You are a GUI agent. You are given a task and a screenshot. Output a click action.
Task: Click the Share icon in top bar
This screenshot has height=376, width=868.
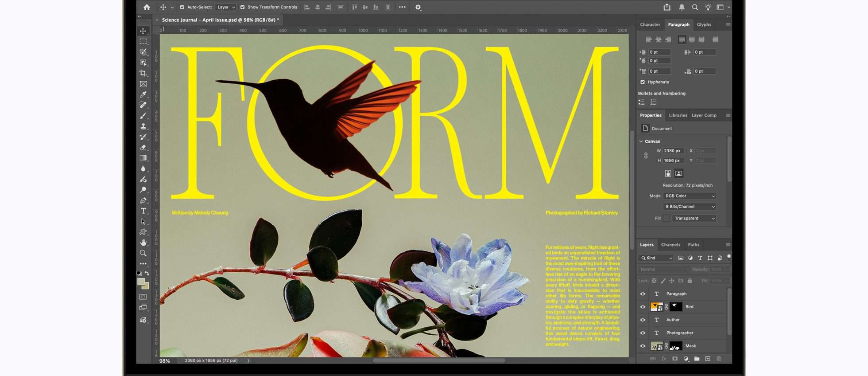click(x=666, y=7)
